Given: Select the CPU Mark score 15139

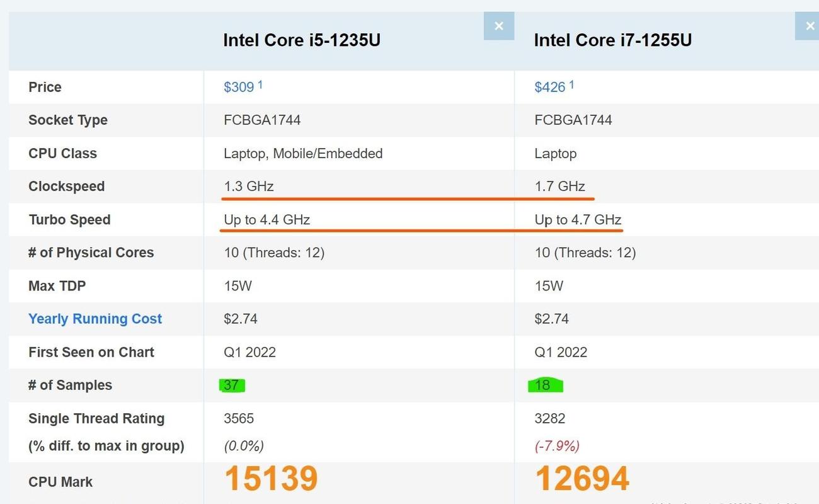Looking at the screenshot, I should (x=270, y=479).
